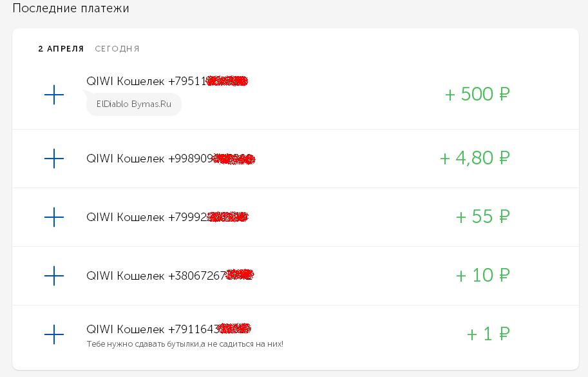Screen dimensions: 588x377
Task: Click the plus icon beside the 4,80 ₽ payment
Action: 54,159
